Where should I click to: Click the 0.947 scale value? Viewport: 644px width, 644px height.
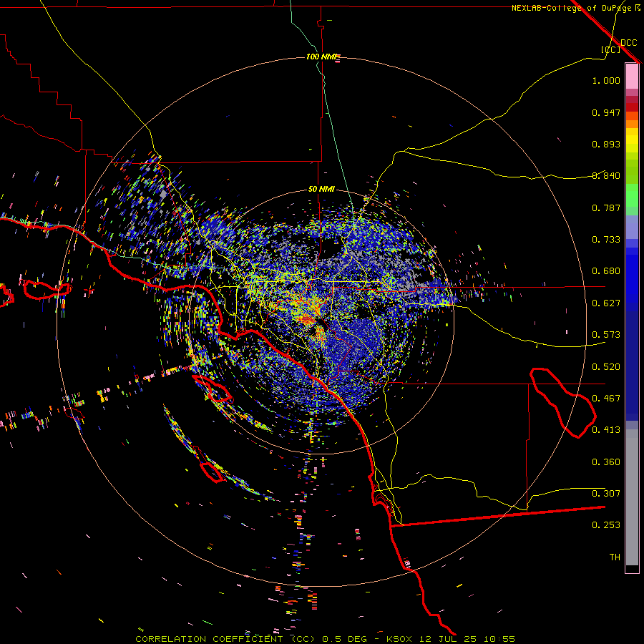point(606,112)
